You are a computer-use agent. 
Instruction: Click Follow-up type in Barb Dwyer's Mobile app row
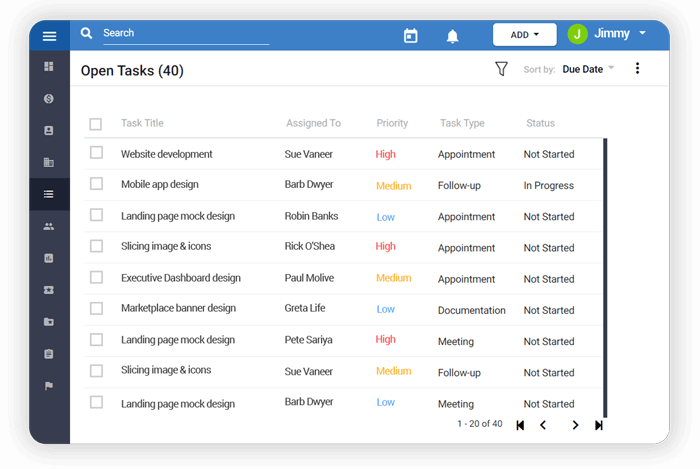[459, 186]
